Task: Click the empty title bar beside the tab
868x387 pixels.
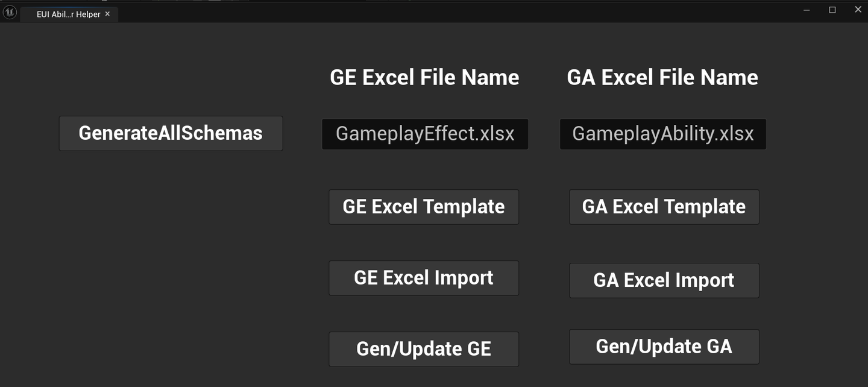Action: click(452, 12)
